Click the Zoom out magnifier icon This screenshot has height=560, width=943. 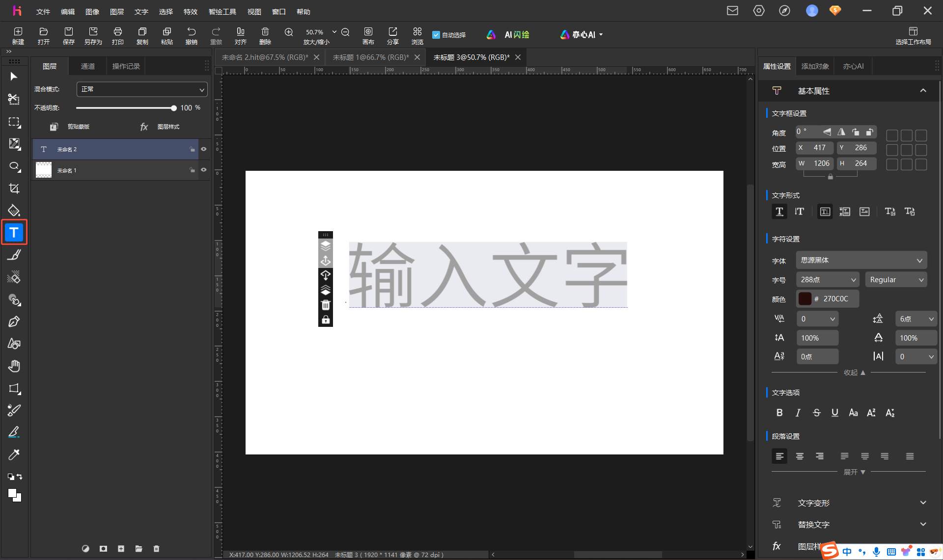[x=345, y=32]
